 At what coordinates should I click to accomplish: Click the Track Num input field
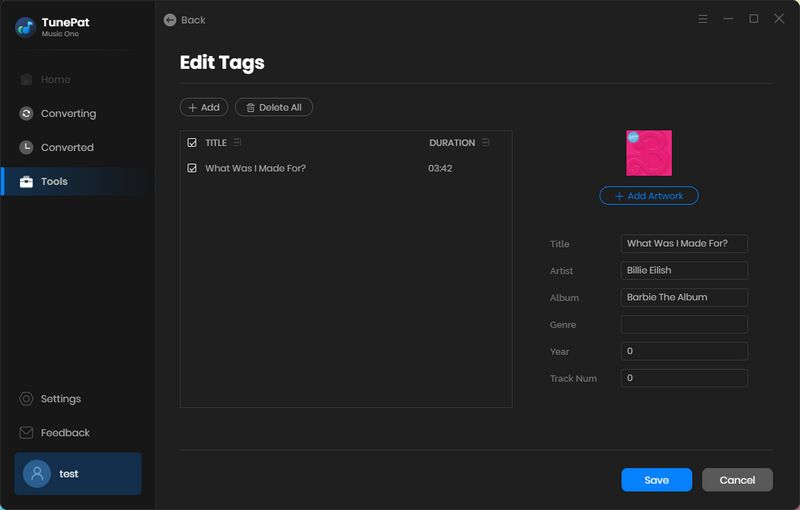coord(684,378)
